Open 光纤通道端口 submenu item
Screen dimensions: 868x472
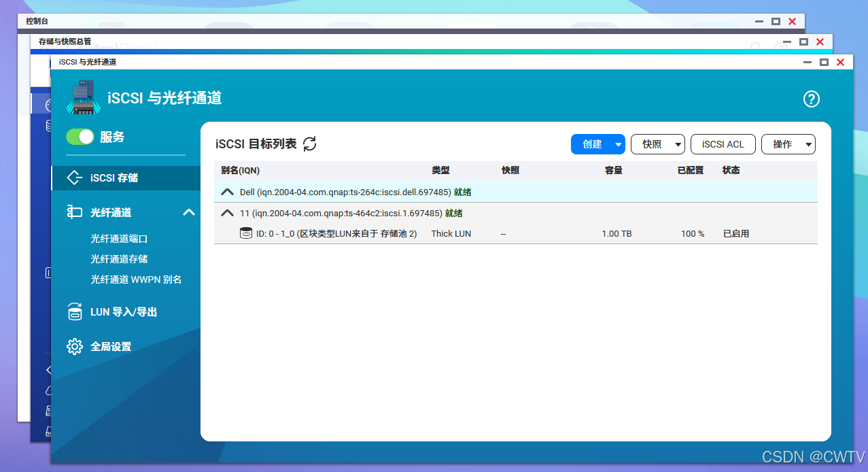click(x=119, y=239)
